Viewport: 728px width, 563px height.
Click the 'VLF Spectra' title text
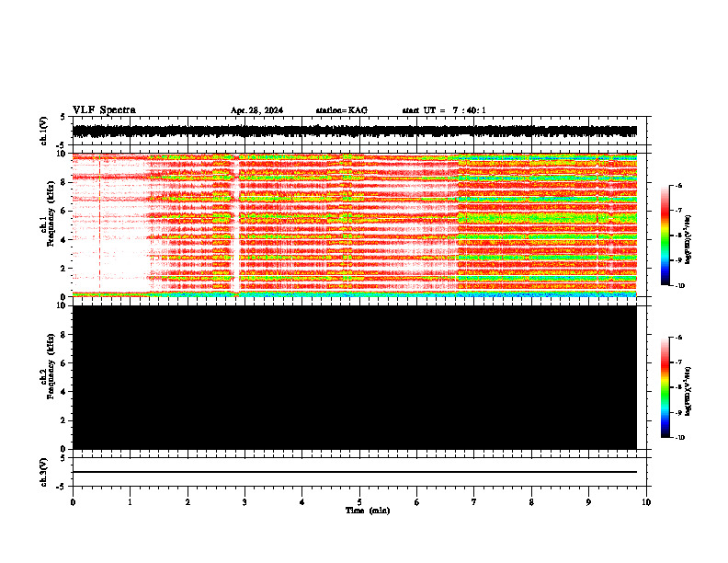(x=104, y=109)
